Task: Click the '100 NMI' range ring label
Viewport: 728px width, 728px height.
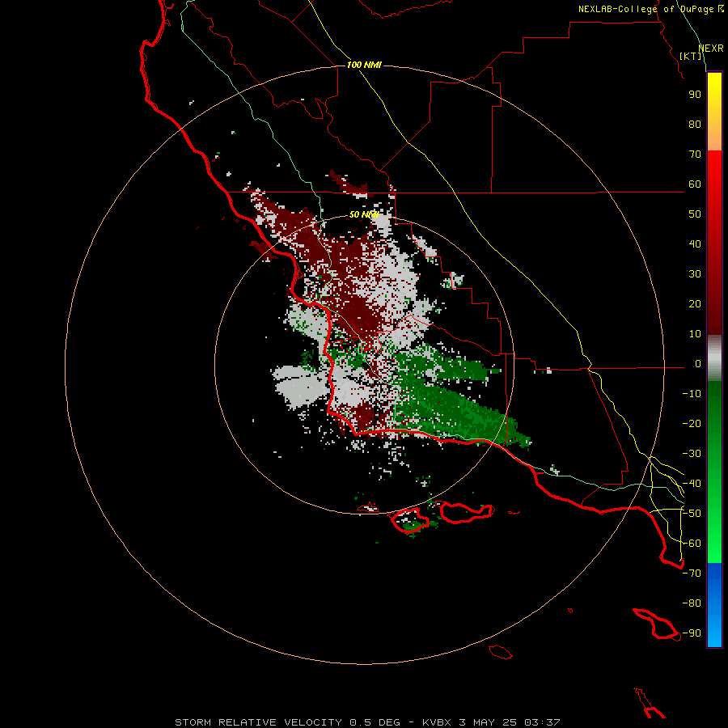Action: click(364, 65)
